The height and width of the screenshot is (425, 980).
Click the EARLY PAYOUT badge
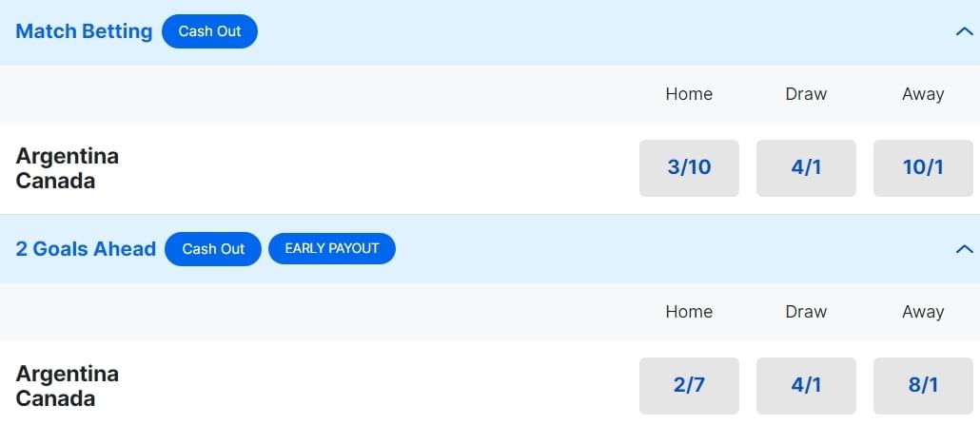pos(332,249)
